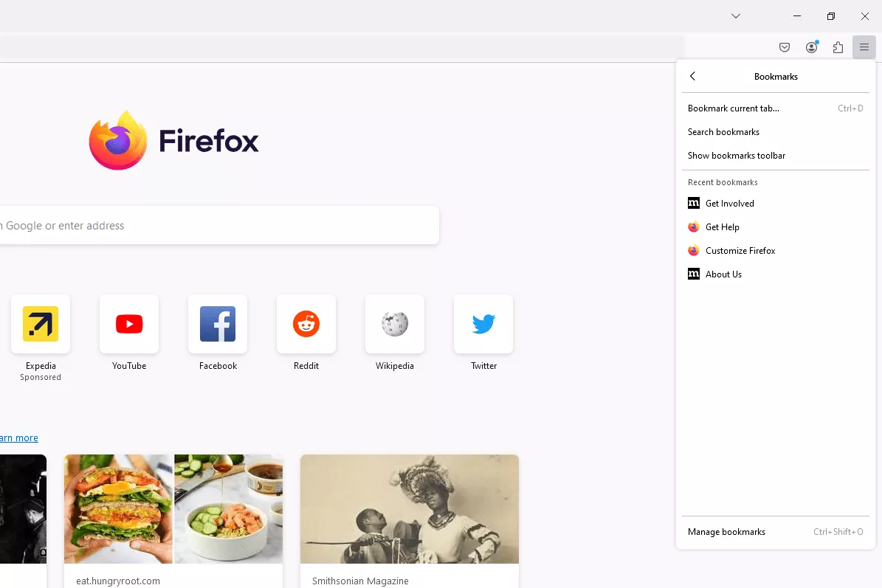Open the YouTube shortcut tile
882x588 pixels.
coord(129,325)
